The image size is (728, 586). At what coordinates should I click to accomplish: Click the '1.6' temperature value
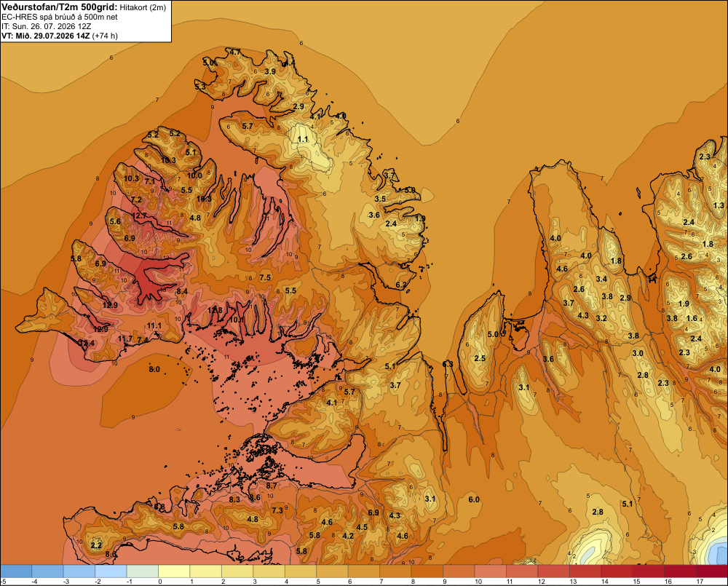click(x=692, y=318)
